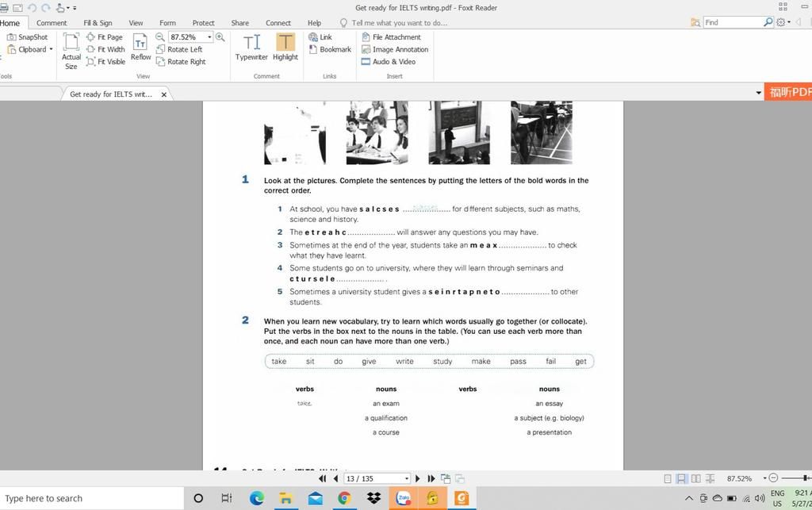This screenshot has height=510, width=812.
Task: Rotate the page right
Action: pos(181,61)
